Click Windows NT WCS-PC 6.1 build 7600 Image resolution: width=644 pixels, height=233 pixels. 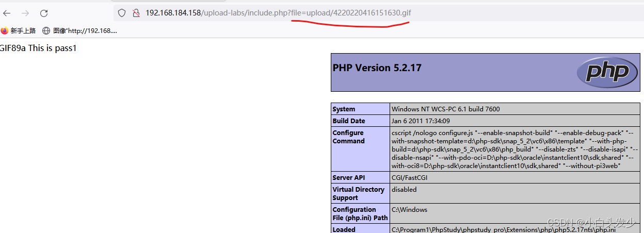click(x=446, y=109)
